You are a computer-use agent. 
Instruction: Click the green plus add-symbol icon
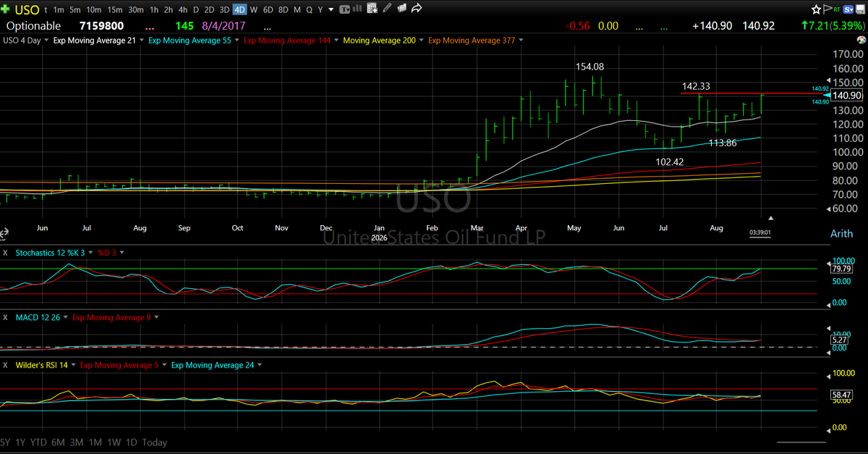pos(7,9)
